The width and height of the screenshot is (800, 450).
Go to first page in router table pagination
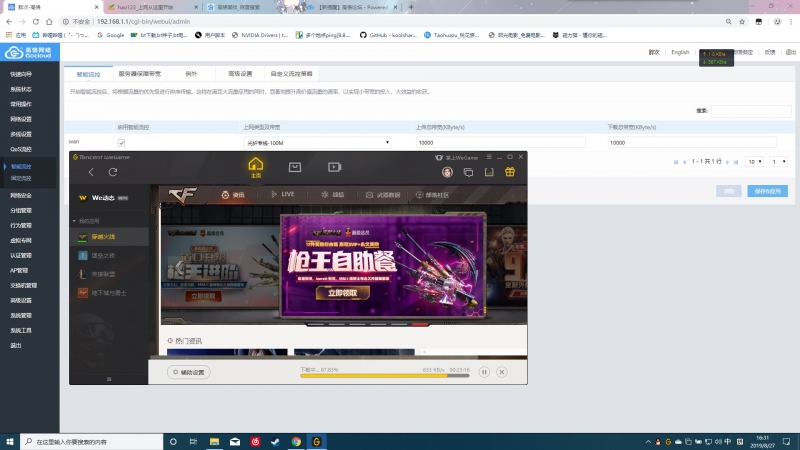(676, 162)
